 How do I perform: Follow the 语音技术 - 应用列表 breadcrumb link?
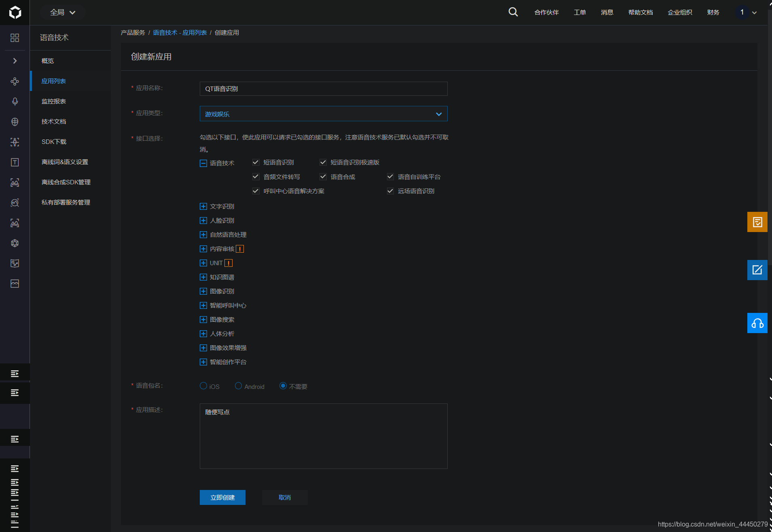pos(180,33)
